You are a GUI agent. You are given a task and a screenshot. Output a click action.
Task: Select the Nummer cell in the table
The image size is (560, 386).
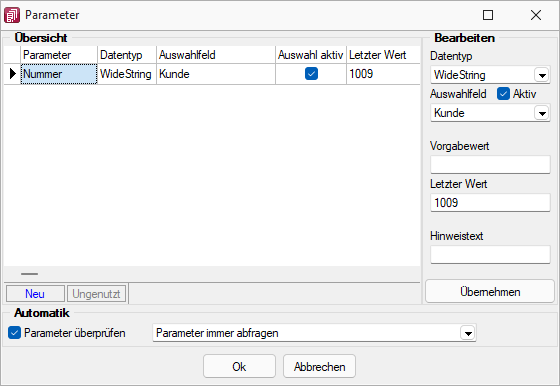pos(59,74)
